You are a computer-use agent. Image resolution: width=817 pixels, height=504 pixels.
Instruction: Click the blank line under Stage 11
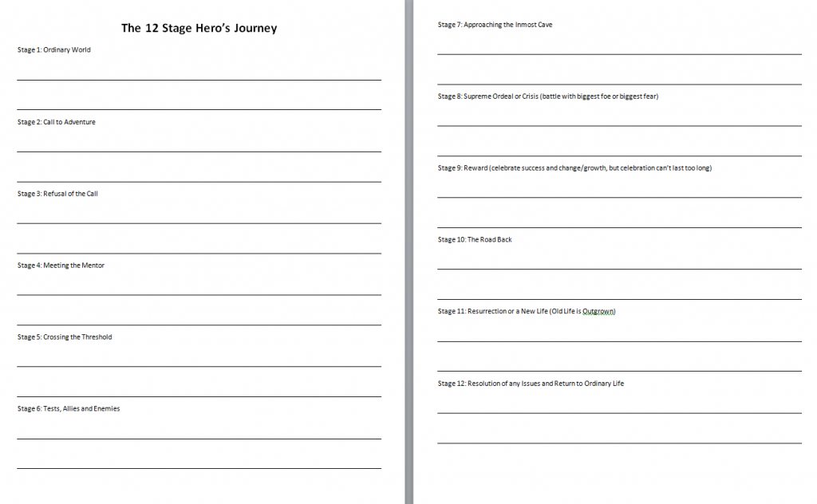[x=618, y=339]
